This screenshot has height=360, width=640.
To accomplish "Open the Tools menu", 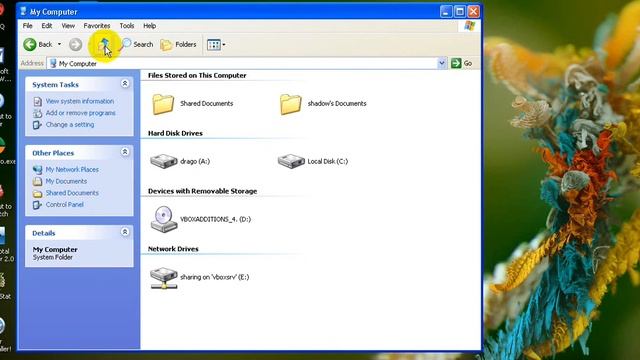I will 127,26.
